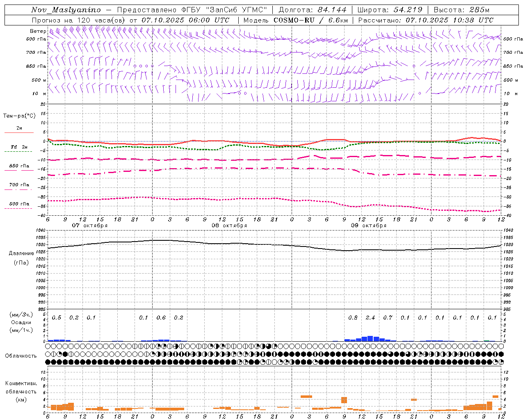The height and width of the screenshot is (420, 525).
Task: Click the (мм/1ч.) unit label
Action: (x=21, y=330)
